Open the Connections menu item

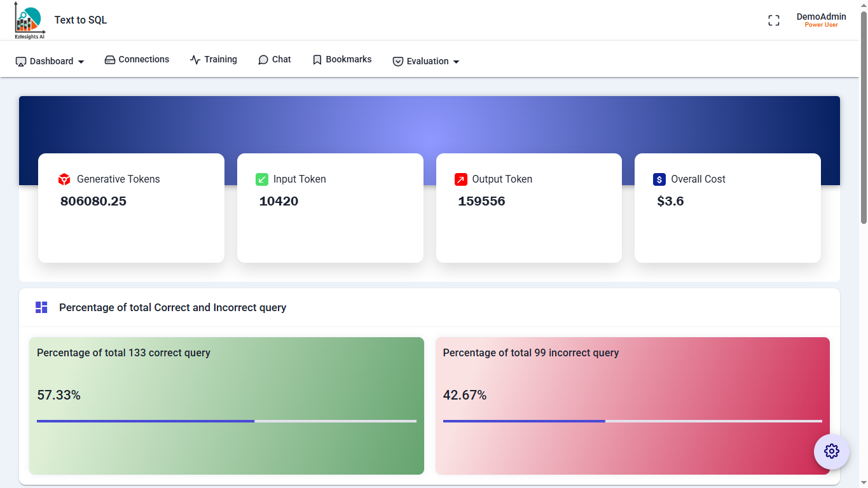[x=137, y=60]
